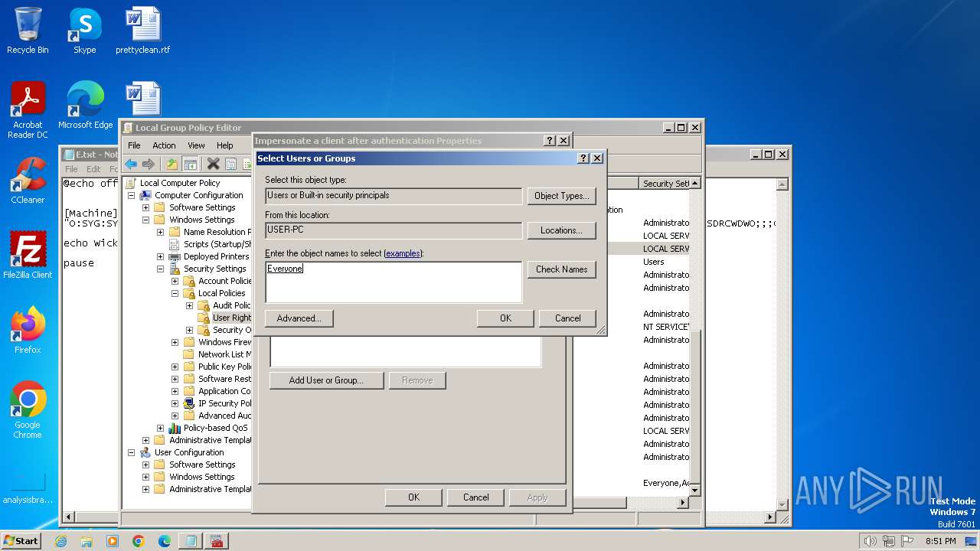Expand Account Policies node

coord(175,281)
